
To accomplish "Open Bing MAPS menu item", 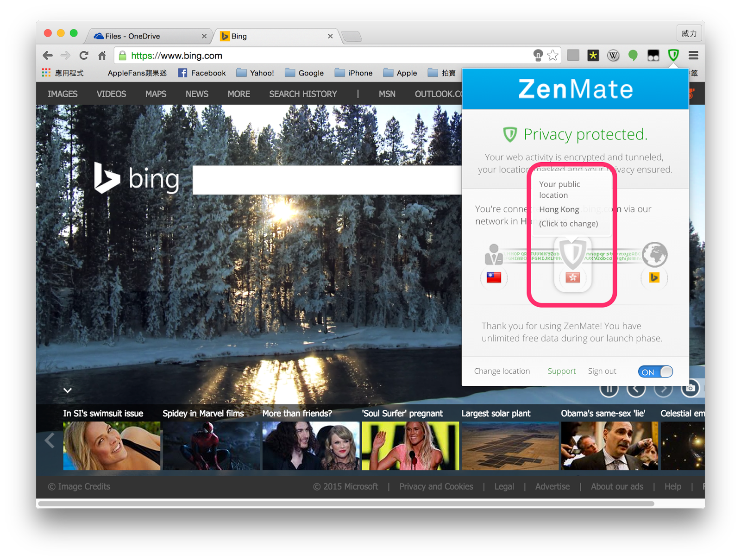I will pyautogui.click(x=156, y=94).
